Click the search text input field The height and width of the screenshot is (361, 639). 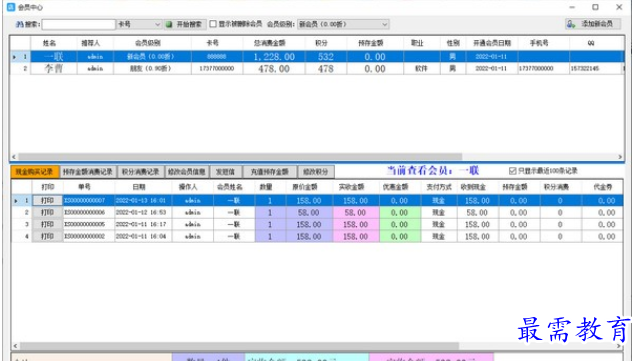pos(79,24)
